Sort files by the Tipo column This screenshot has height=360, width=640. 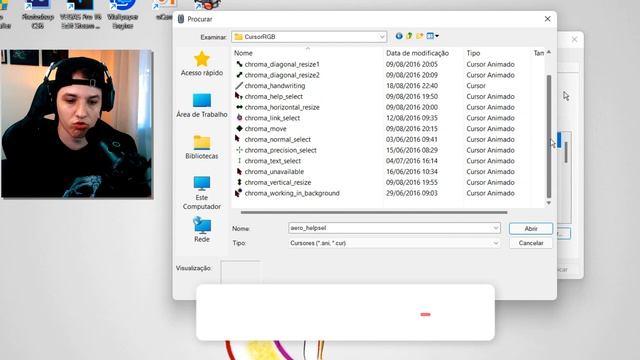point(473,53)
